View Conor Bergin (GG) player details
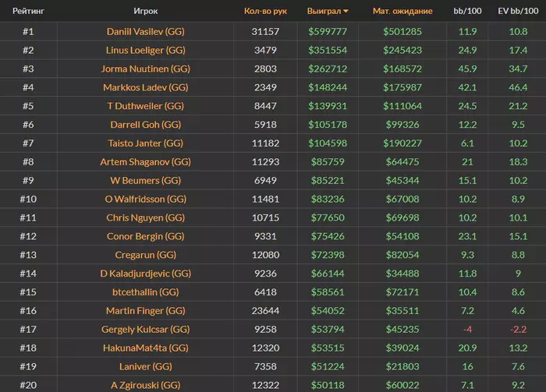 coord(146,236)
